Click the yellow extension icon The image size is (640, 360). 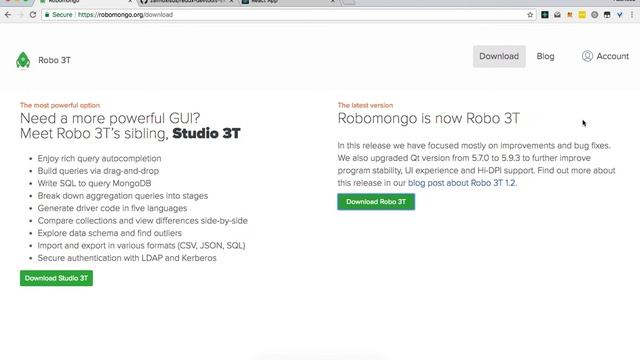(582, 15)
